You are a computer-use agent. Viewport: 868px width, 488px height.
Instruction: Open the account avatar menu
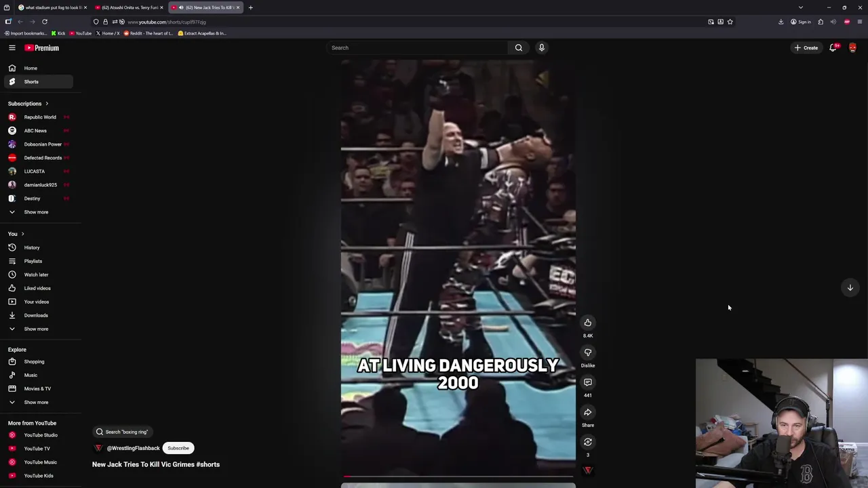click(x=852, y=47)
